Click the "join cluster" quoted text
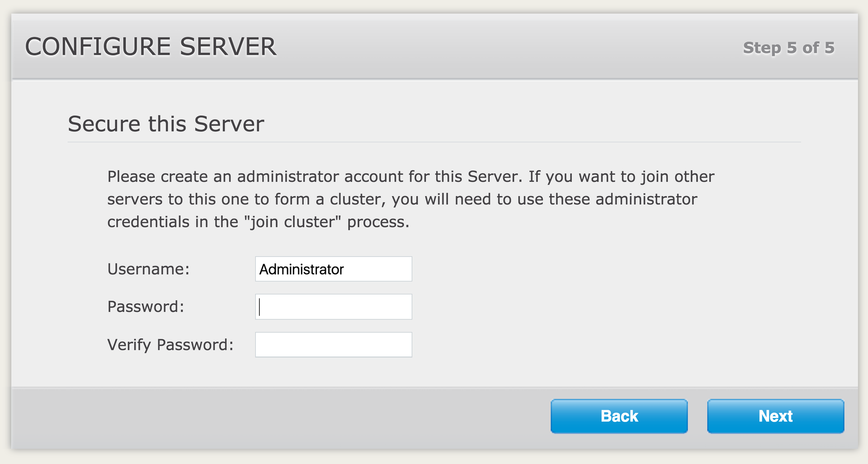The height and width of the screenshot is (464, 868). point(295,222)
